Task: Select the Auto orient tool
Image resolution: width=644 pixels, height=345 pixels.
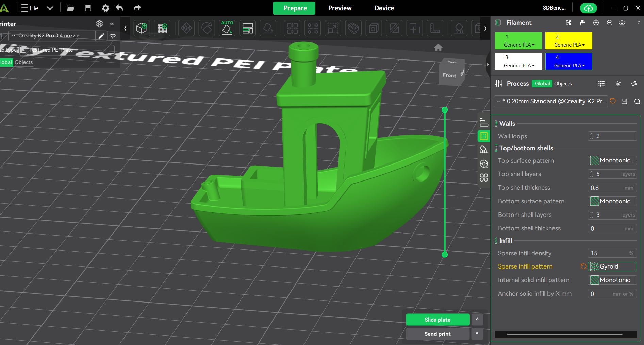Action: pos(227,28)
